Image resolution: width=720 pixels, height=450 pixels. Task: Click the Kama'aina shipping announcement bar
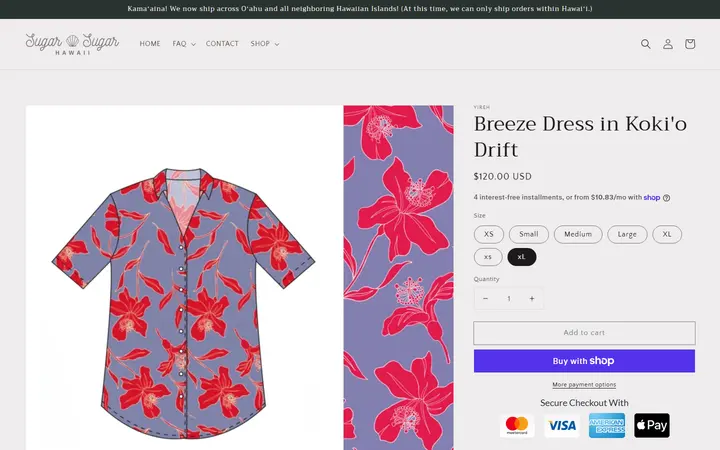[x=360, y=9]
